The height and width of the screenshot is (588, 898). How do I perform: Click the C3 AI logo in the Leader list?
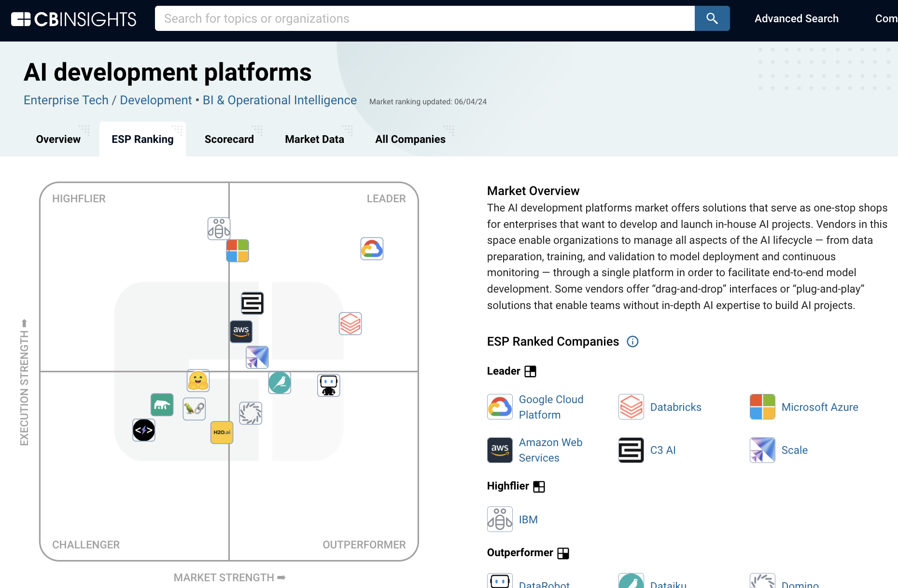[x=631, y=450]
